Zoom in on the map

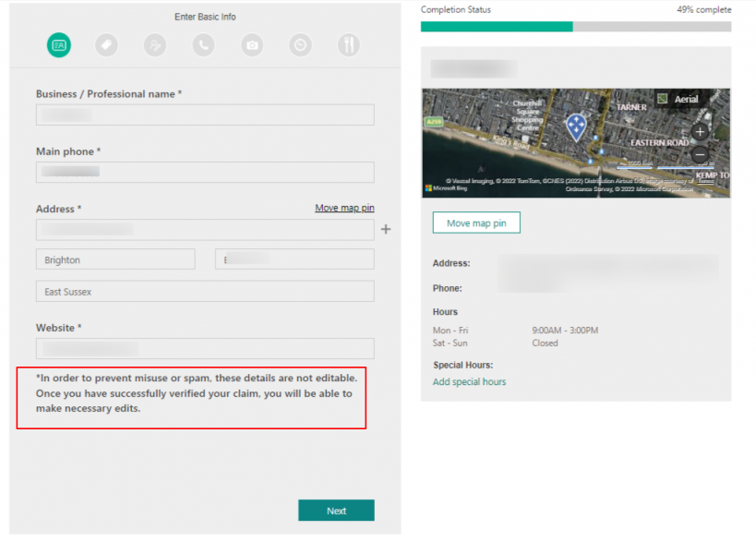(x=699, y=130)
